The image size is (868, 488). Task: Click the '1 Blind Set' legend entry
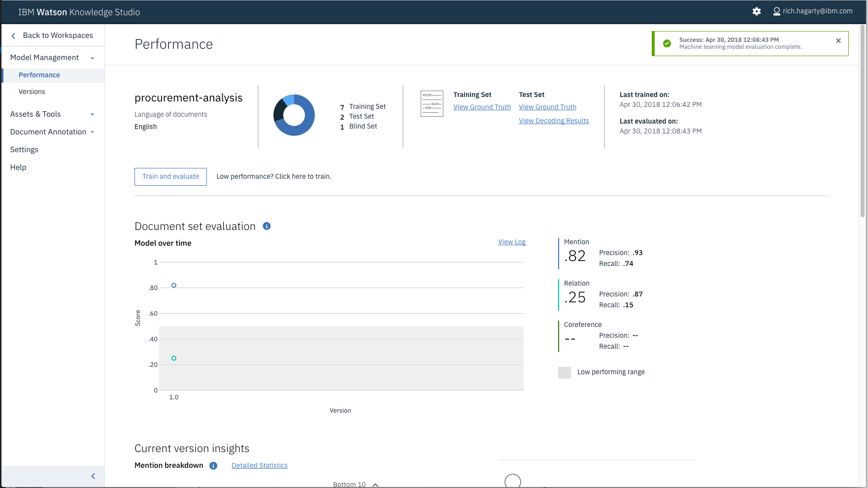point(359,127)
